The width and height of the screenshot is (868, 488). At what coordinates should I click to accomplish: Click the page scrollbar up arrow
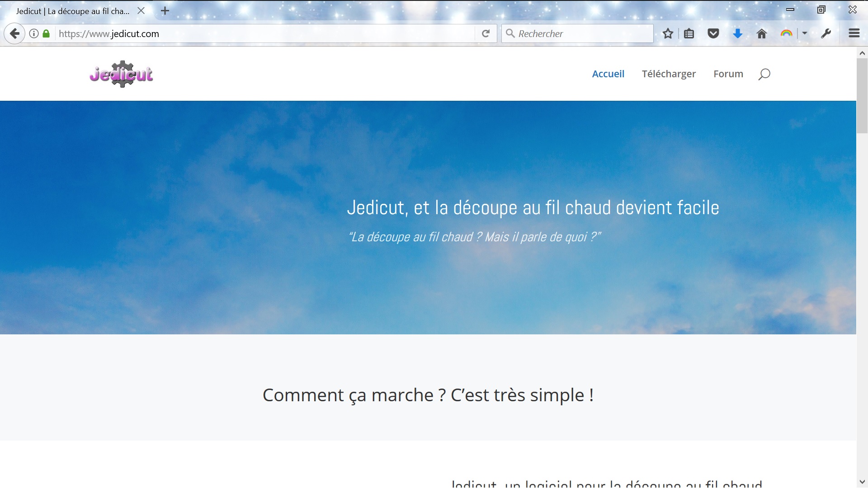(x=862, y=53)
